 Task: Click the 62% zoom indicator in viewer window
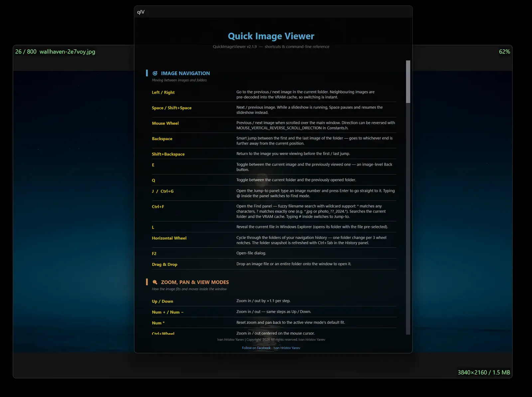coord(504,52)
